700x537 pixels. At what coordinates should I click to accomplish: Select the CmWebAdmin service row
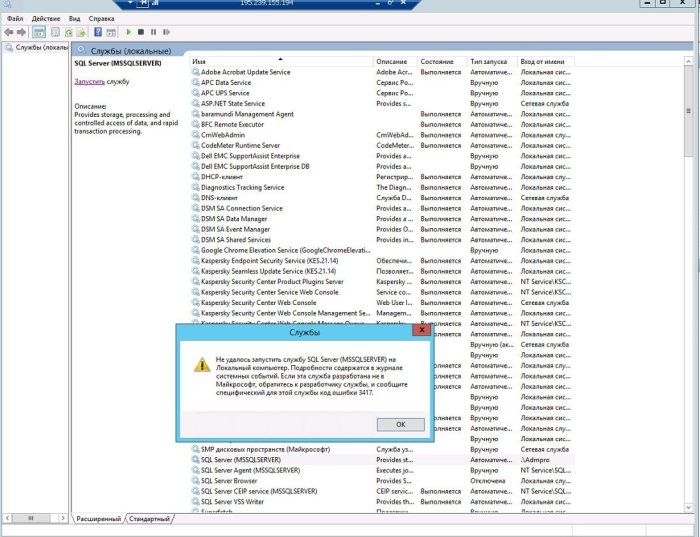[x=382, y=135]
